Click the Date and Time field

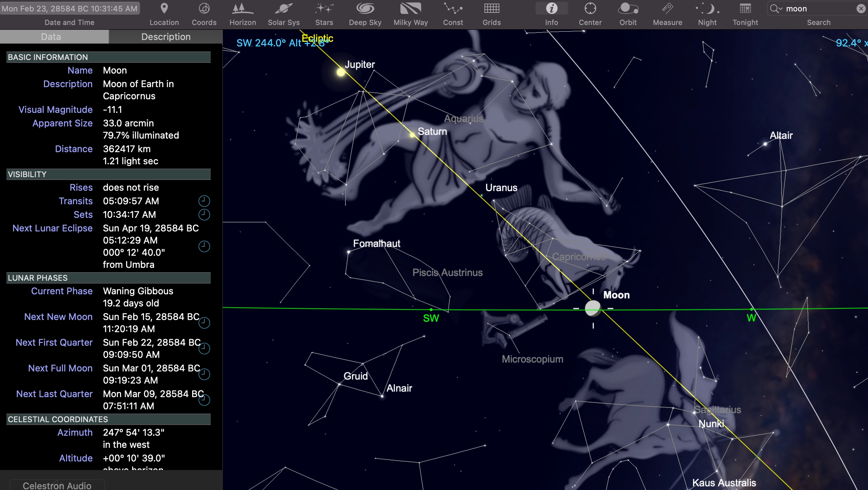(70, 9)
